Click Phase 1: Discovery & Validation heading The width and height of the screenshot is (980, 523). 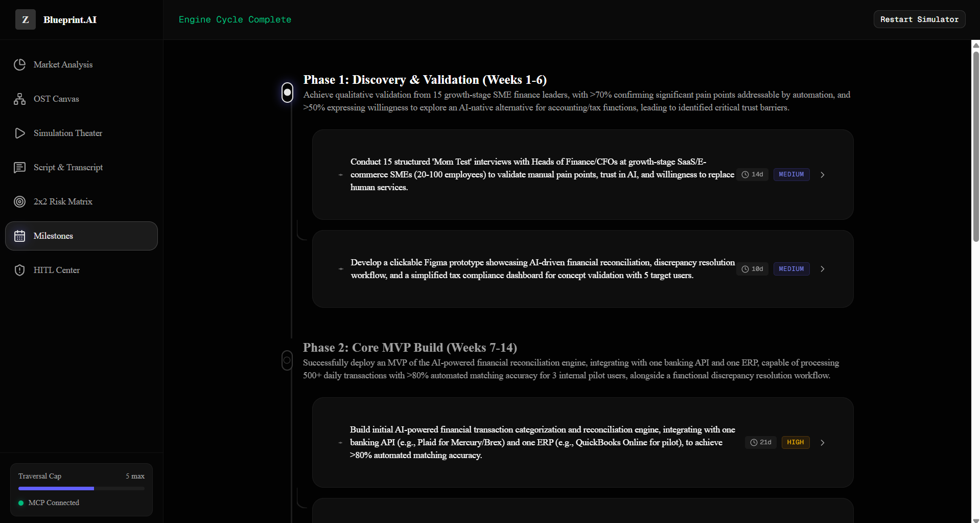425,80
